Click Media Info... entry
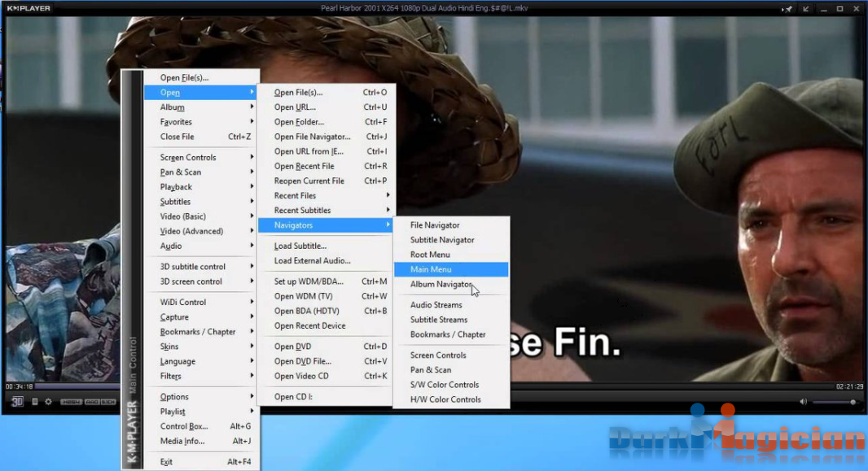The width and height of the screenshot is (868, 471). 201,441
